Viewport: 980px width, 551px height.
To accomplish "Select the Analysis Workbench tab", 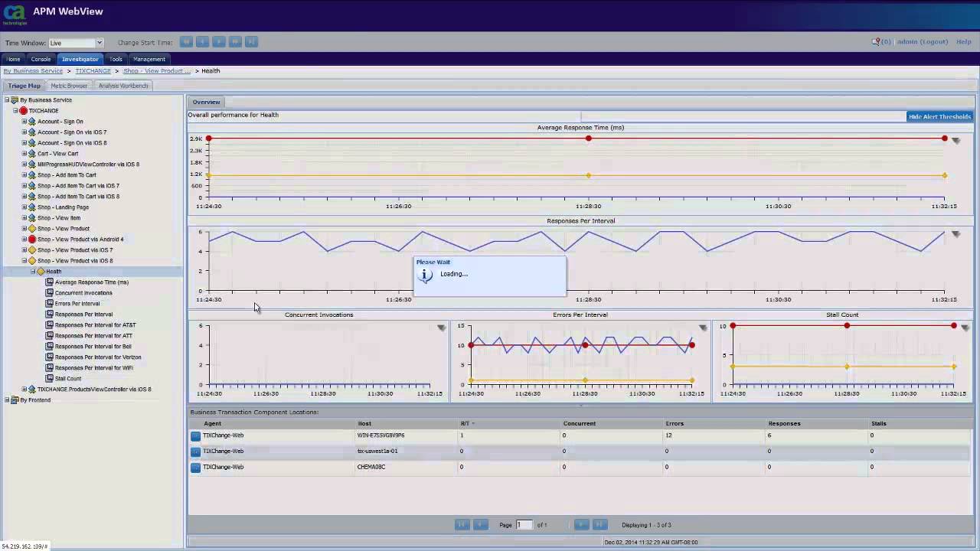I will pyautogui.click(x=123, y=86).
